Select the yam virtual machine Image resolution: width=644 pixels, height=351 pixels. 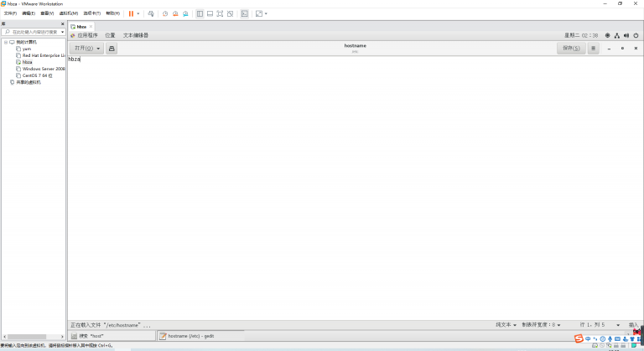tap(27, 49)
